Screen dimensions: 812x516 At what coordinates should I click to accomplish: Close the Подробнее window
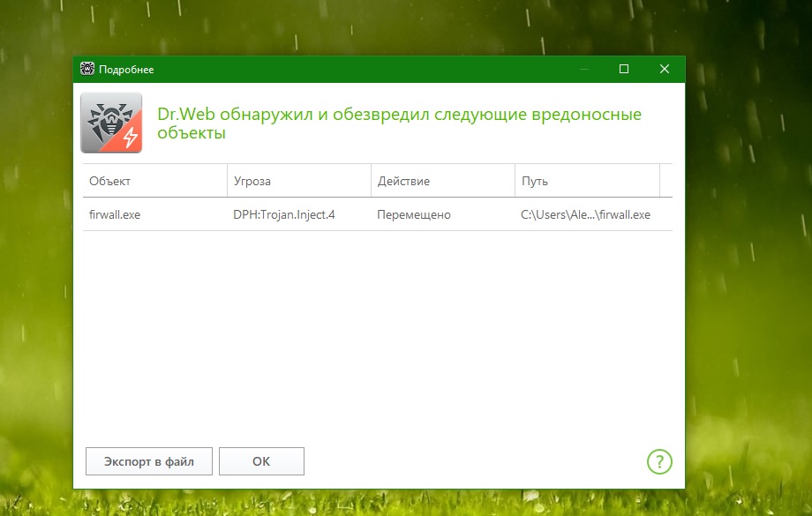[665, 69]
